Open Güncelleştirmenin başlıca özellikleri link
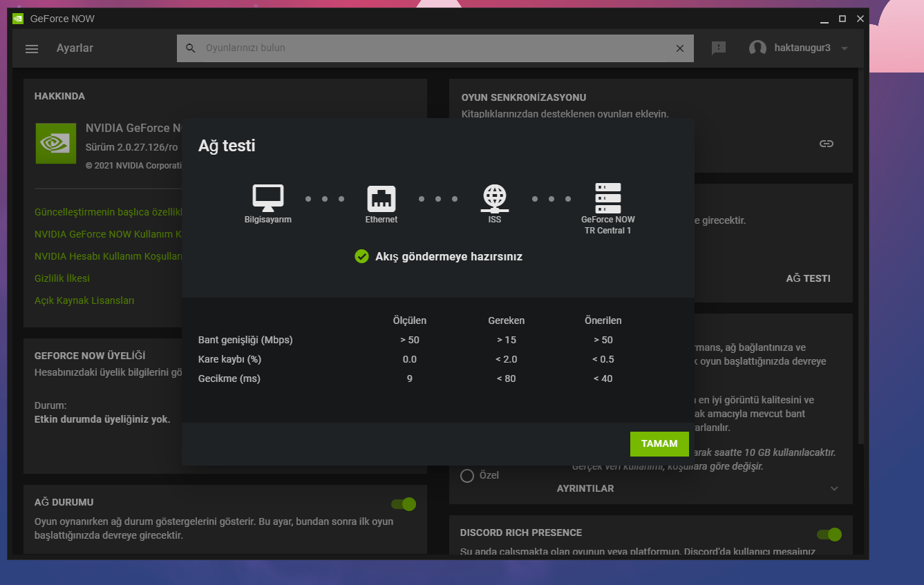Image resolution: width=924 pixels, height=585 pixels. (109, 212)
